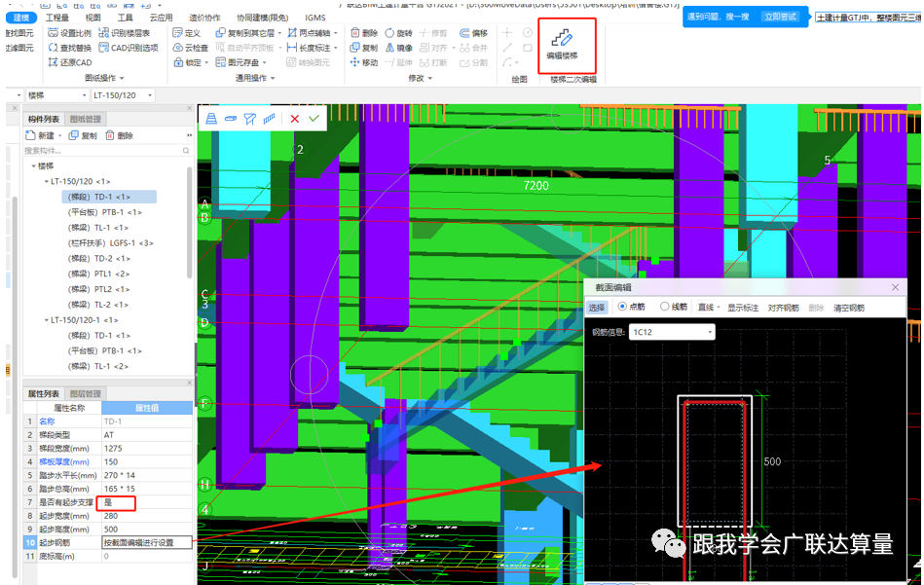Click 清空钢筋 in section editor
The height and width of the screenshot is (585, 924).
click(849, 308)
